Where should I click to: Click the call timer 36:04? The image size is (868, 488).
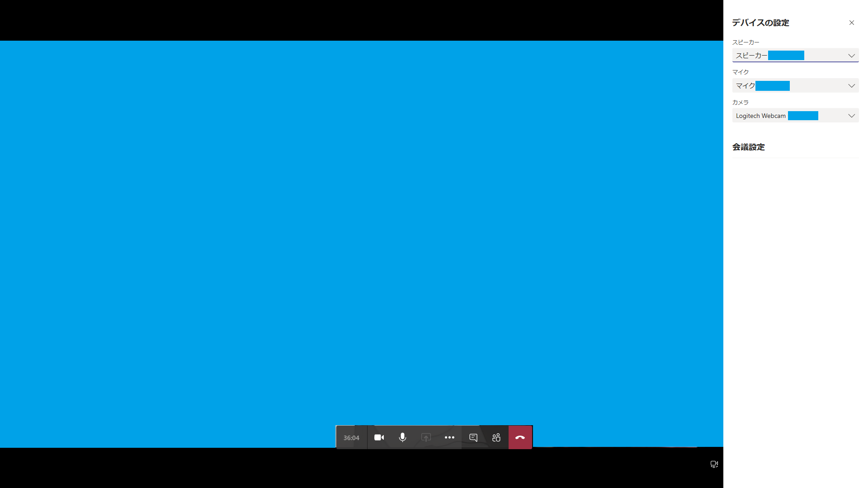click(351, 438)
